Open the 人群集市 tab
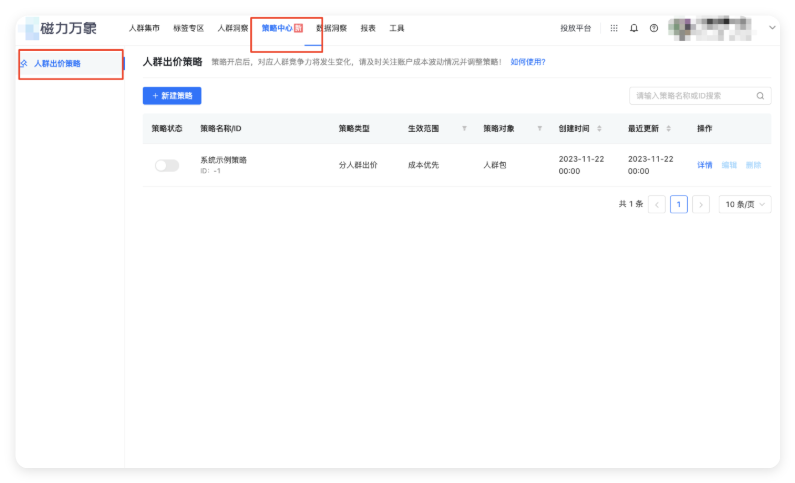Screen dimensions: 795x483 click(144, 28)
